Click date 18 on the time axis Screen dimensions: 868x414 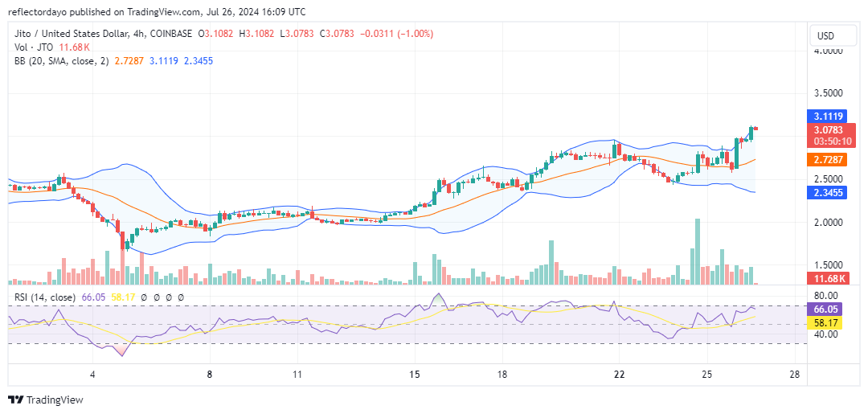(502, 375)
